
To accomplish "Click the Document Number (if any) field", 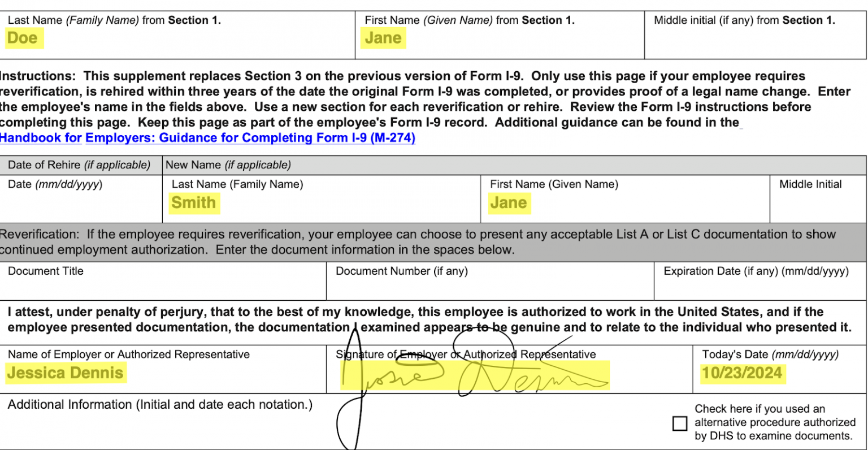I will pos(489,288).
